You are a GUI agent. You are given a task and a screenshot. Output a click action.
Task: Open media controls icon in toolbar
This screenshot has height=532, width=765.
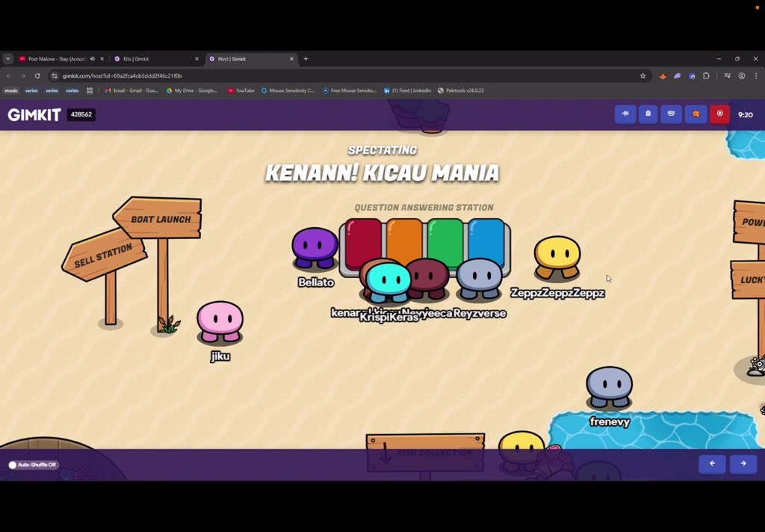pos(727,75)
